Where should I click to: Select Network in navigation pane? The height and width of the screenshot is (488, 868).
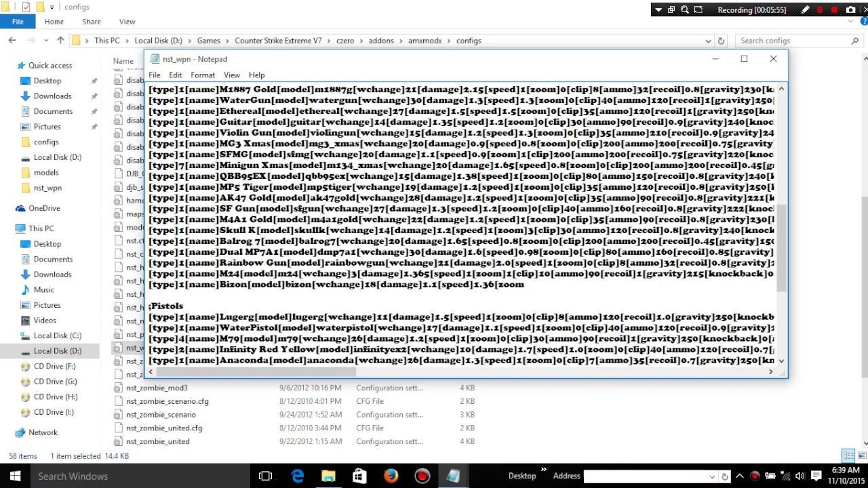pyautogui.click(x=43, y=432)
